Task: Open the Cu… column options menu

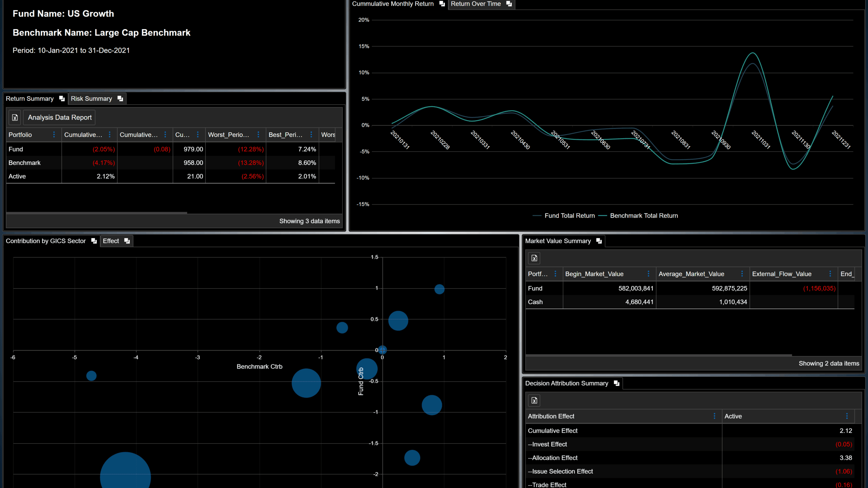Action: pyautogui.click(x=198, y=135)
